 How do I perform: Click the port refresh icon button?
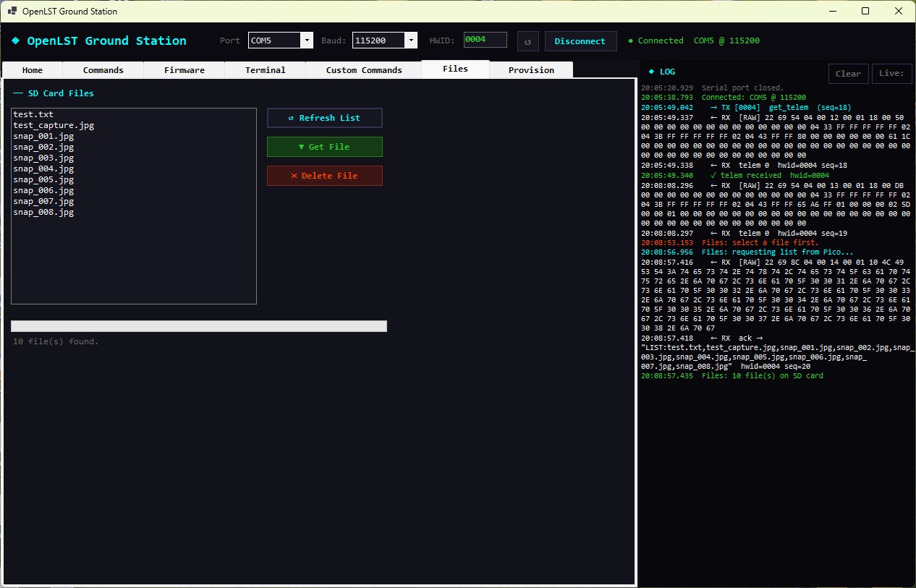coord(527,41)
